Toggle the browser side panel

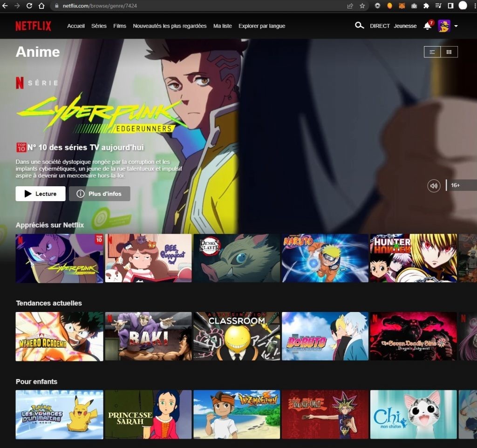pyautogui.click(x=450, y=6)
